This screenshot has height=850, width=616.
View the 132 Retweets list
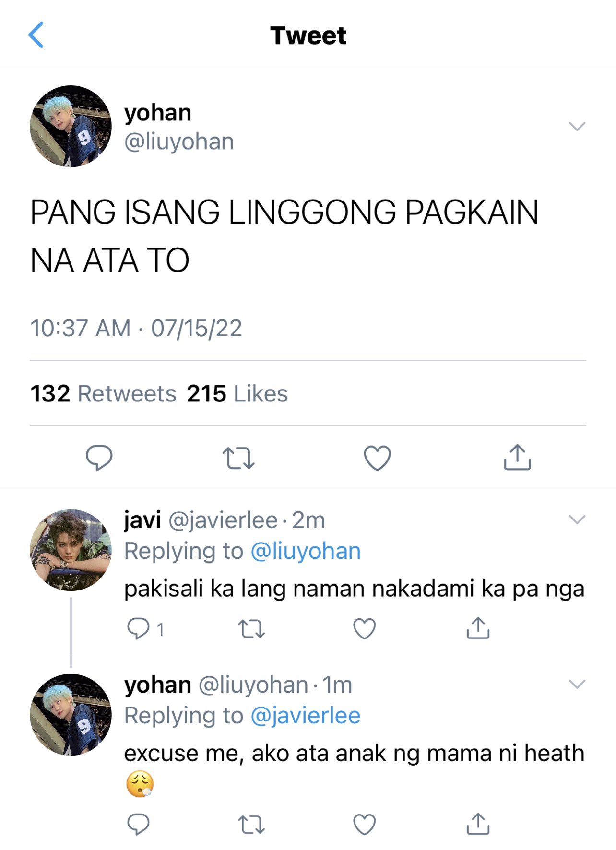tap(103, 394)
